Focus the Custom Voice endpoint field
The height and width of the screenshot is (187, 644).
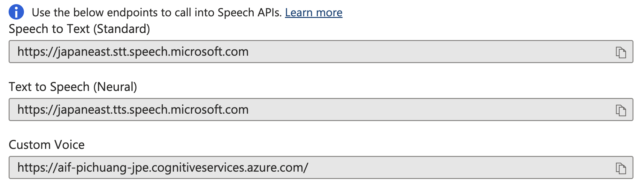321,167
